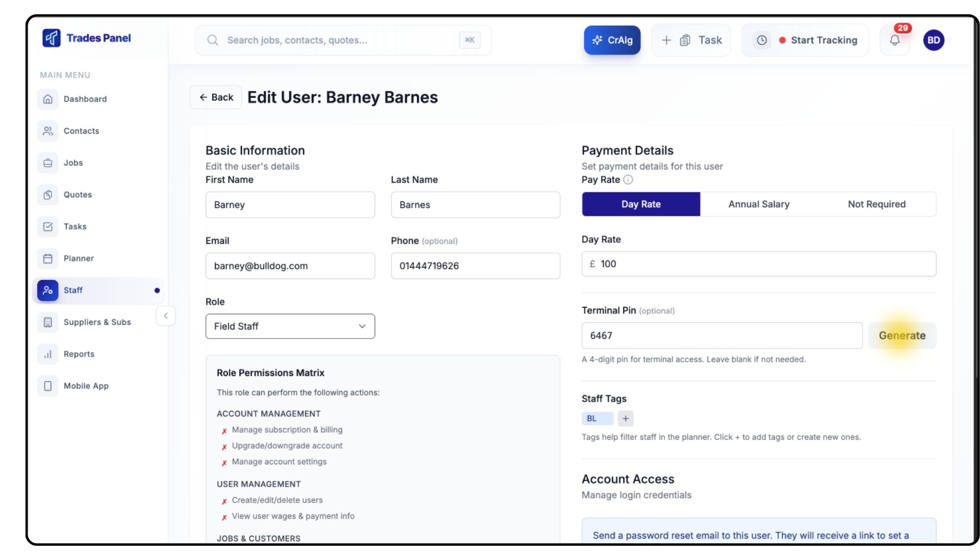Image resolution: width=980 pixels, height=551 pixels.
Task: Open the notifications bell icon
Action: pyautogui.click(x=894, y=40)
